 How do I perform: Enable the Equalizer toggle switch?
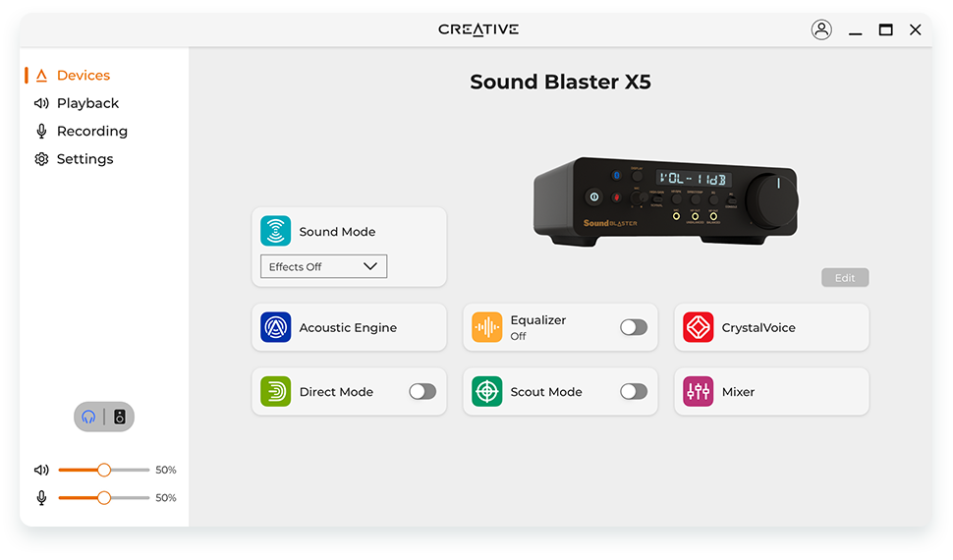(x=634, y=328)
